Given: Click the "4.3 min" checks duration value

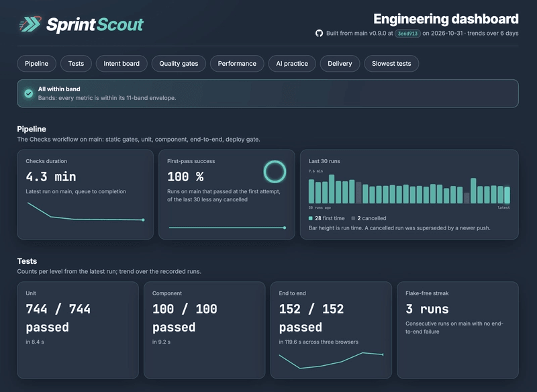Looking at the screenshot, I should coord(51,177).
